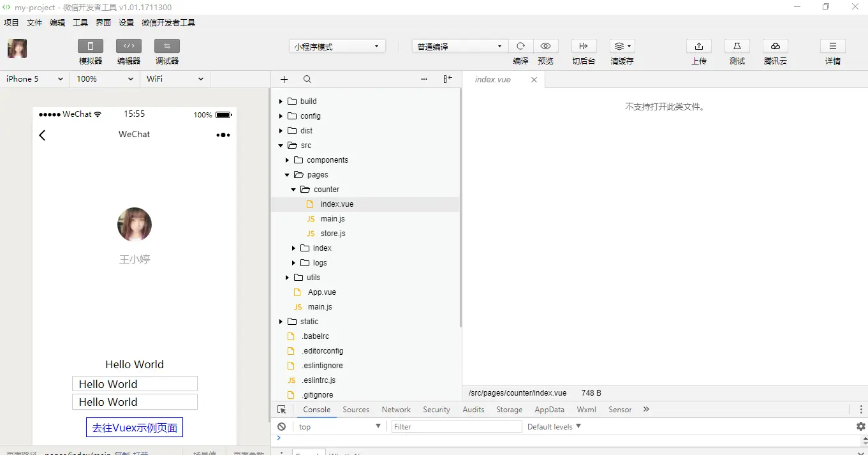The height and width of the screenshot is (455, 868).
Task: Open the three-dots more options in explorer
Action: point(424,79)
